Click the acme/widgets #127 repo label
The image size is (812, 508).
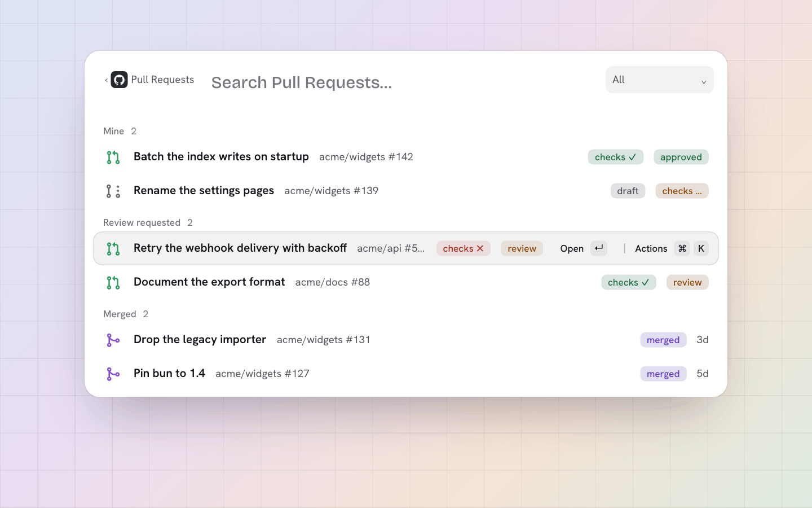[x=262, y=374]
